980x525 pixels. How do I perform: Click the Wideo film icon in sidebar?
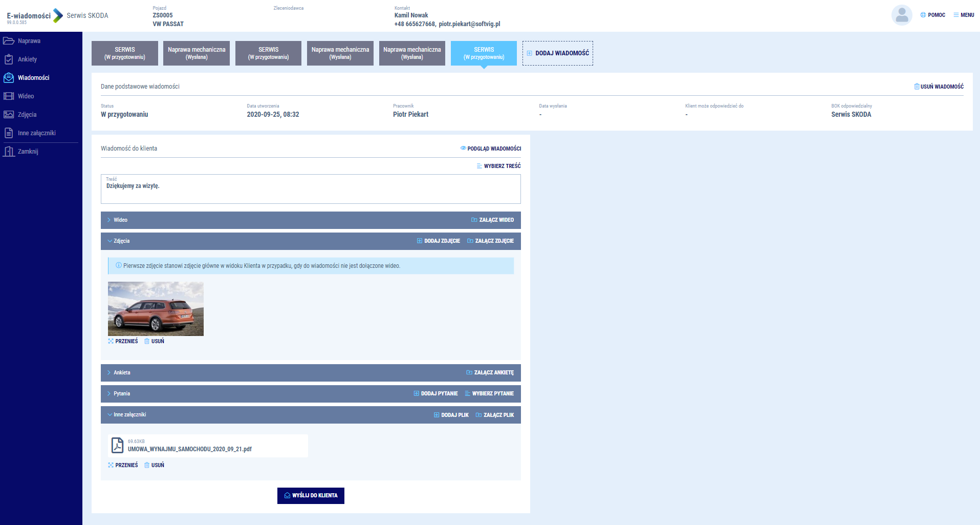[9, 96]
